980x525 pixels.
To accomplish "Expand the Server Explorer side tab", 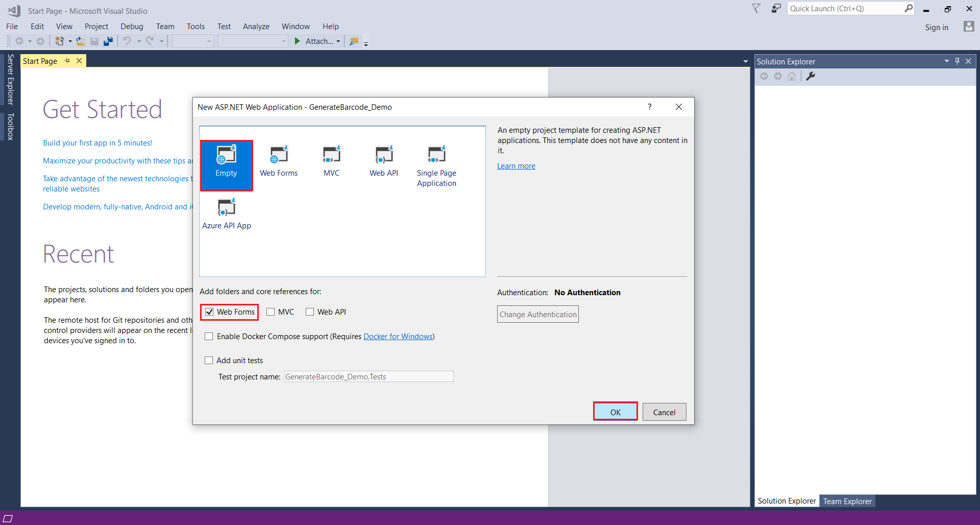I will (10, 80).
